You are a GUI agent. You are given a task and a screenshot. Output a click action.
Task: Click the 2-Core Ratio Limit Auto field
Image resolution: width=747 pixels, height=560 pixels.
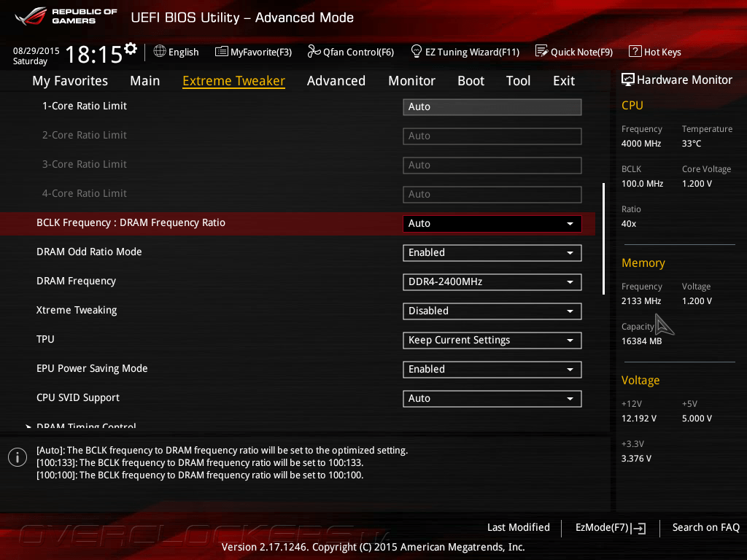pyautogui.click(x=492, y=136)
